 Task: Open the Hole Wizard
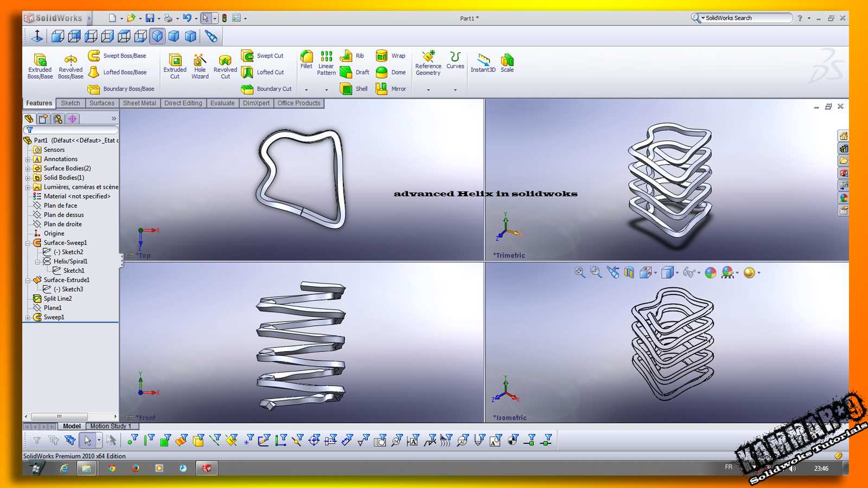click(x=200, y=66)
